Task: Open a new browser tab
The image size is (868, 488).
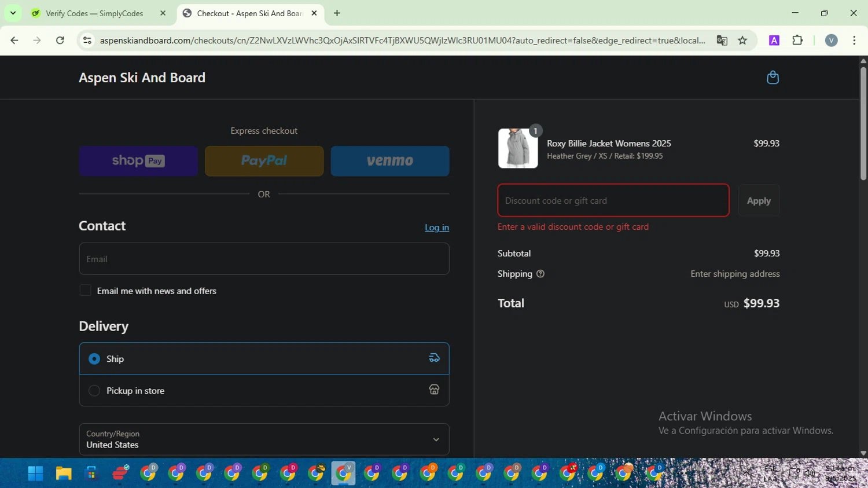Action: point(337,13)
